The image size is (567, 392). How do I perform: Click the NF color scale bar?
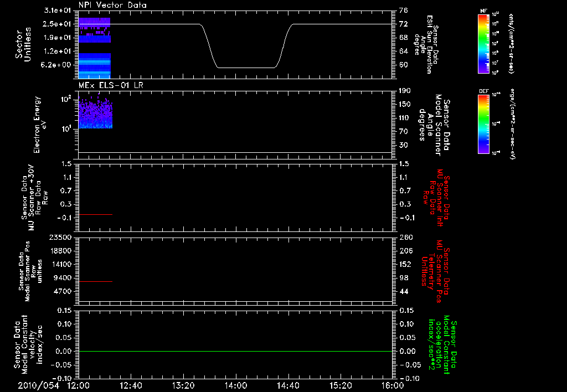coord(483,43)
